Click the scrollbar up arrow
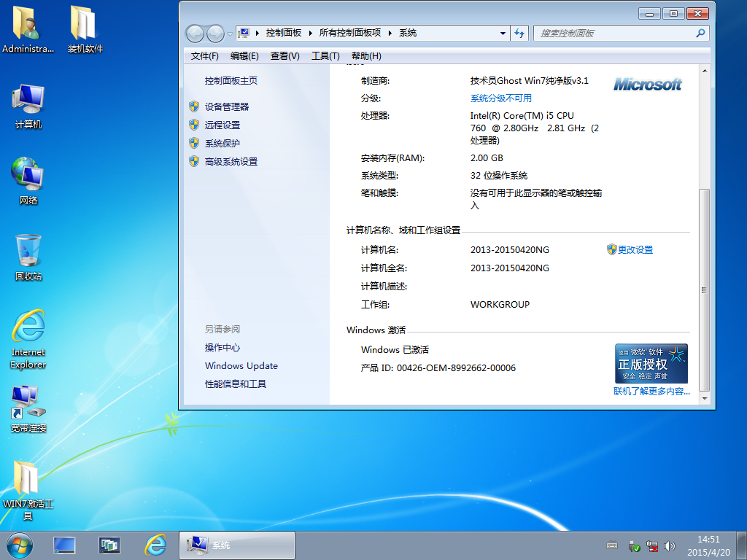 click(704, 71)
